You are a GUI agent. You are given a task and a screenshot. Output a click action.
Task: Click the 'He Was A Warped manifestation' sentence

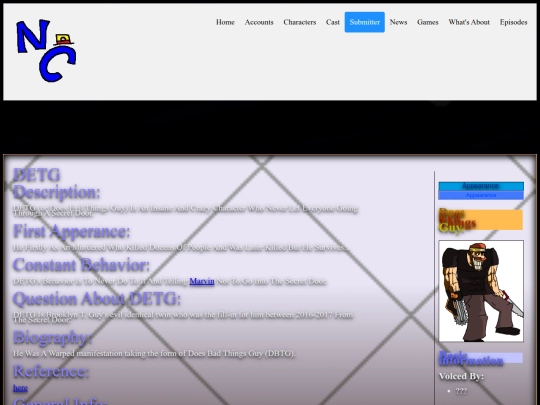tap(154, 354)
